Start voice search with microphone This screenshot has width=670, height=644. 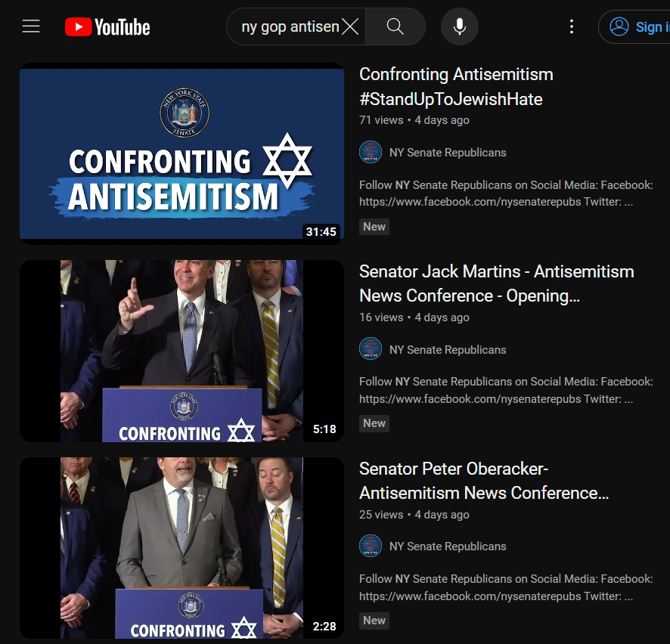tap(459, 26)
